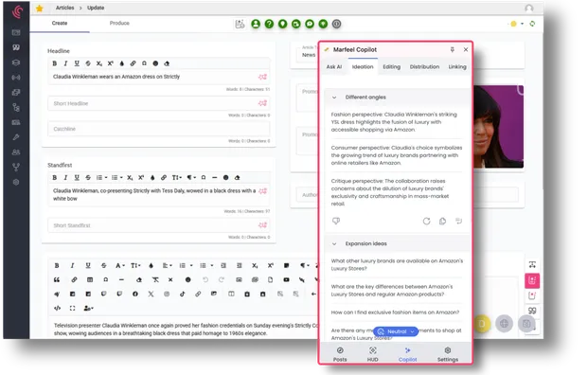Open unordered list dropdown in Standfirst toolbar

(x=117, y=178)
